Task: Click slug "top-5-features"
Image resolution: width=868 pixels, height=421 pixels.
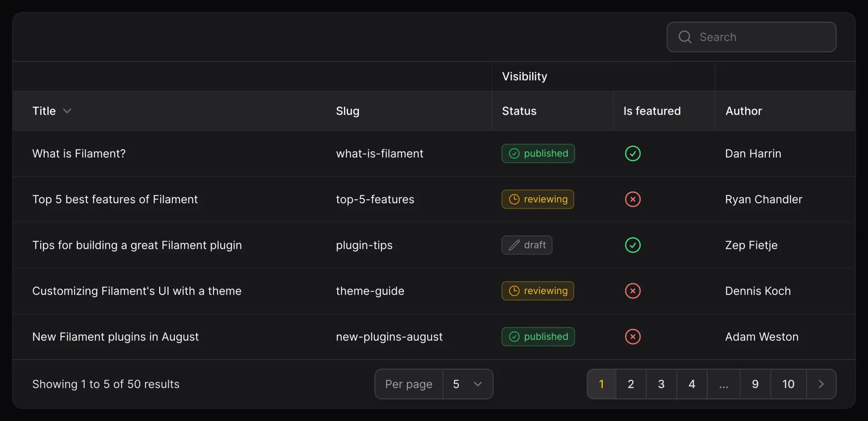Action: [375, 199]
